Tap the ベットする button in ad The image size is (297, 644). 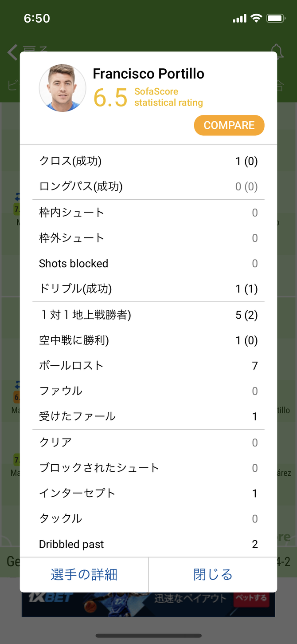tap(251, 598)
